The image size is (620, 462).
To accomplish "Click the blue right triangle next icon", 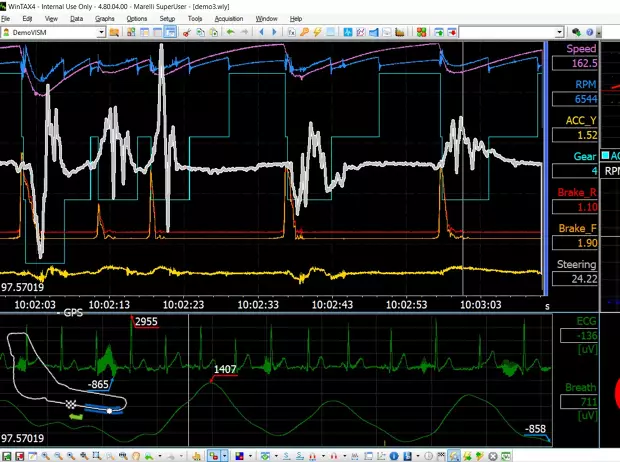I will [274, 32].
